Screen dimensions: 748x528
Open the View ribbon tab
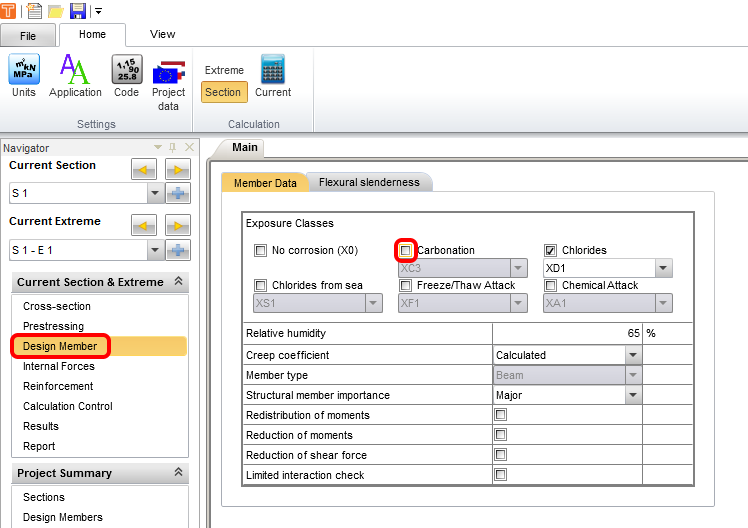click(x=162, y=35)
